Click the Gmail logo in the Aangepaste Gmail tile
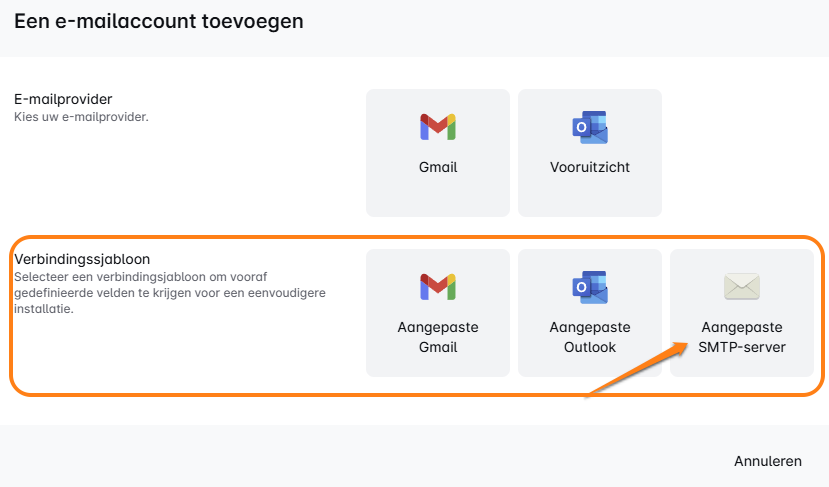Viewport: 829px width, 487px height. pyautogui.click(x=438, y=287)
